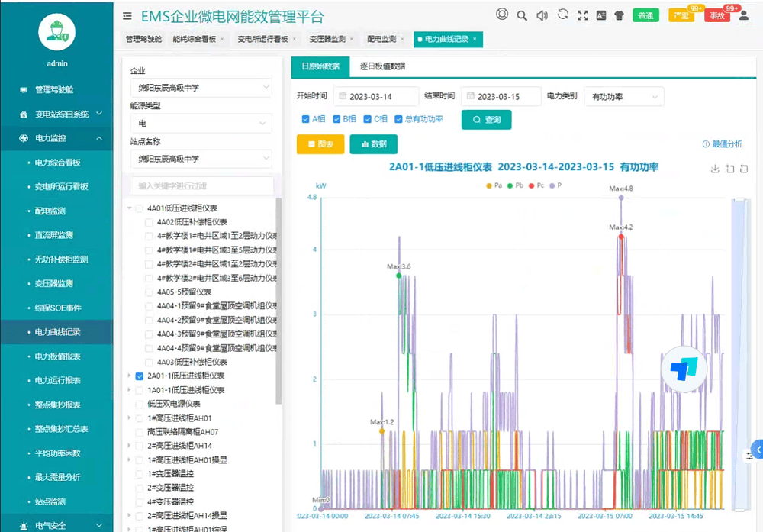Click the 最值分析 link
The width and height of the screenshot is (763, 532).
pyautogui.click(x=722, y=144)
